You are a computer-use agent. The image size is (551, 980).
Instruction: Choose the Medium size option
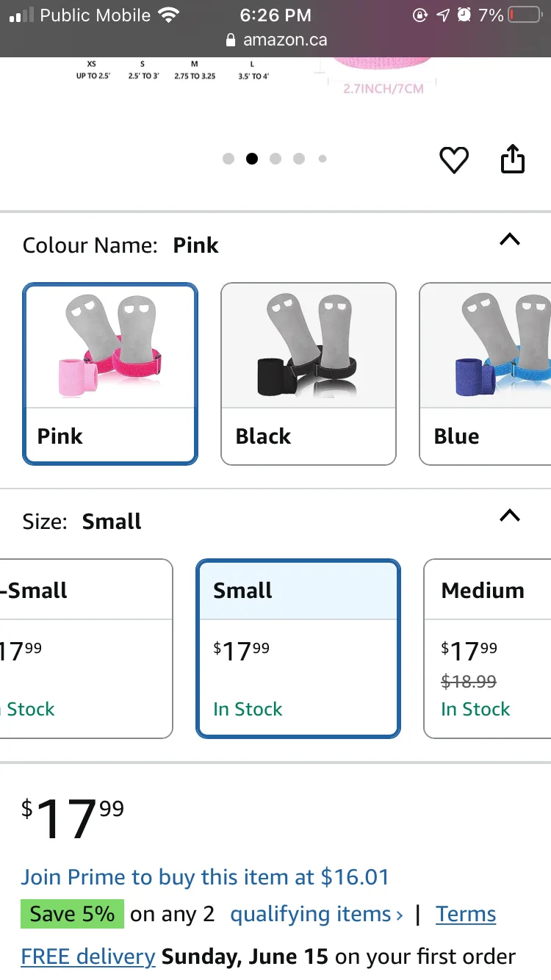point(486,646)
